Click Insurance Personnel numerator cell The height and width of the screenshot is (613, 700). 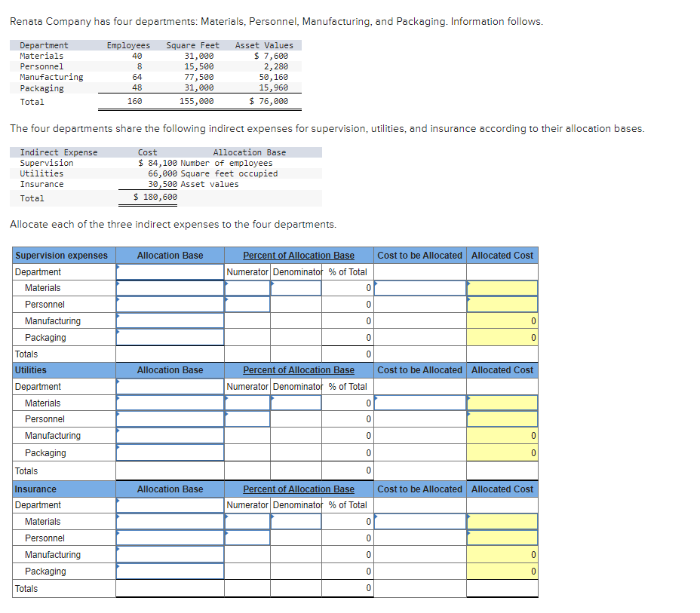(x=247, y=538)
